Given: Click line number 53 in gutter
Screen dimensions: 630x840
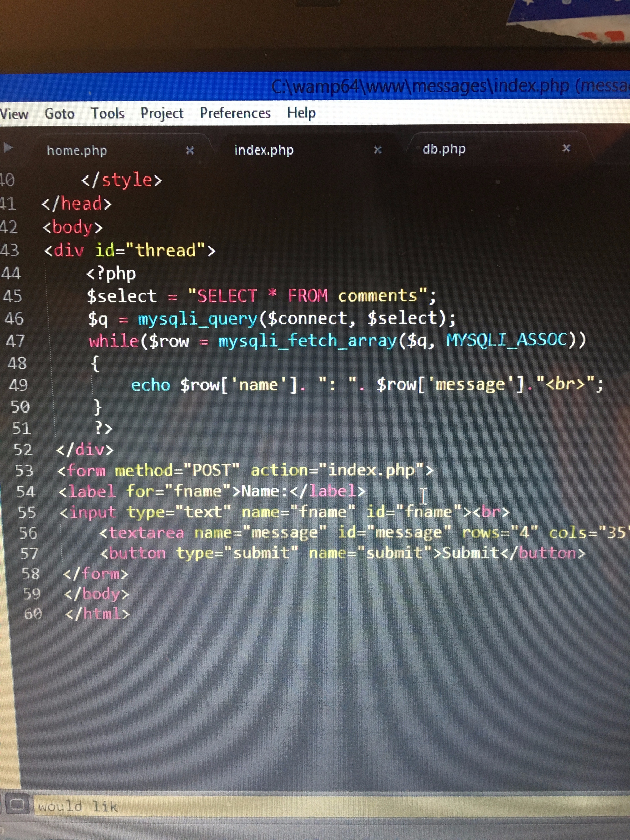Looking at the screenshot, I should click(x=24, y=471).
